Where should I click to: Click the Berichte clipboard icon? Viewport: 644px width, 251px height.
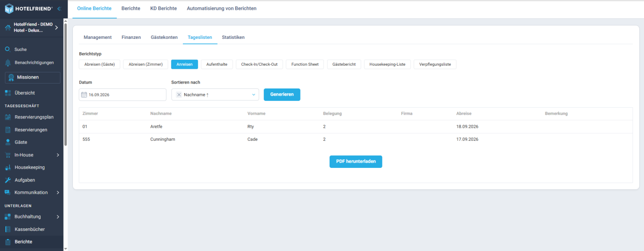click(8, 242)
